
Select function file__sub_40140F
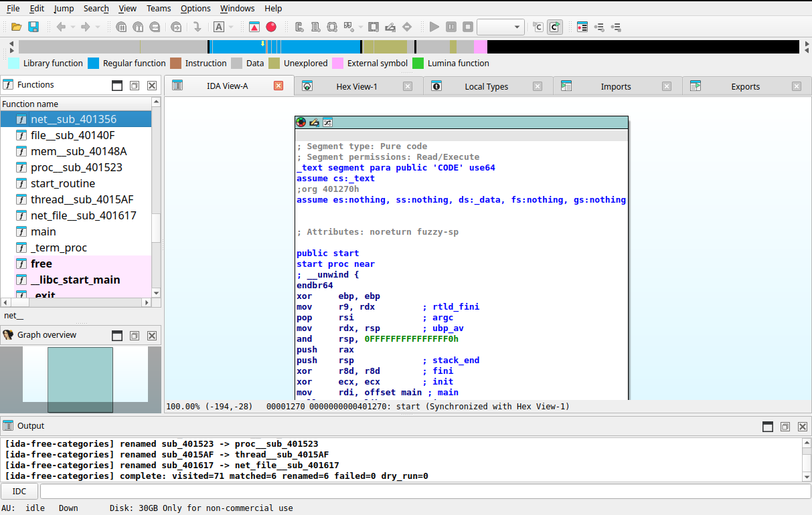tap(76, 135)
